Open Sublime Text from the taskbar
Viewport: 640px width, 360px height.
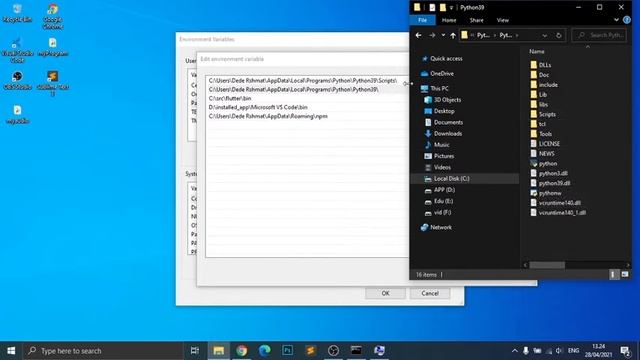point(310,351)
